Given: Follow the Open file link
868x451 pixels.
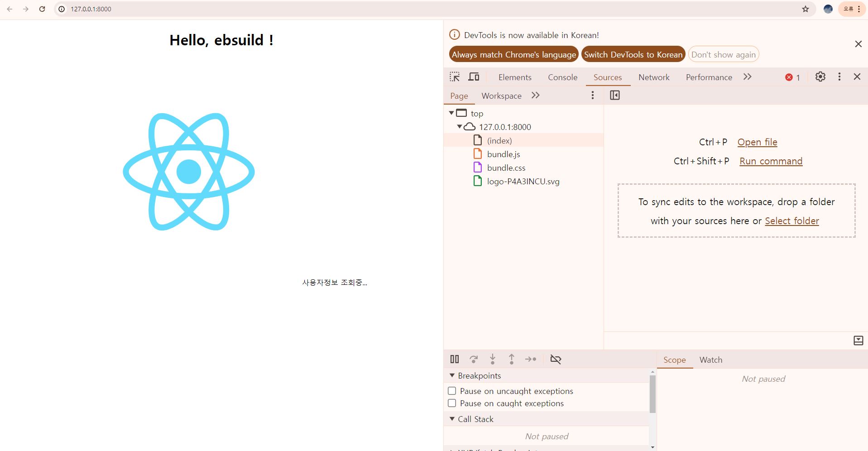Looking at the screenshot, I should 757,142.
